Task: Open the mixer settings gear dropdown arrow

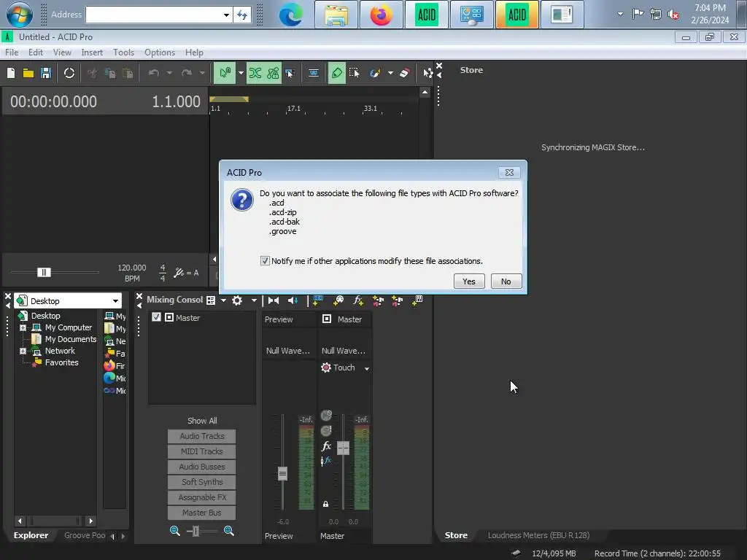Action: pos(254,300)
